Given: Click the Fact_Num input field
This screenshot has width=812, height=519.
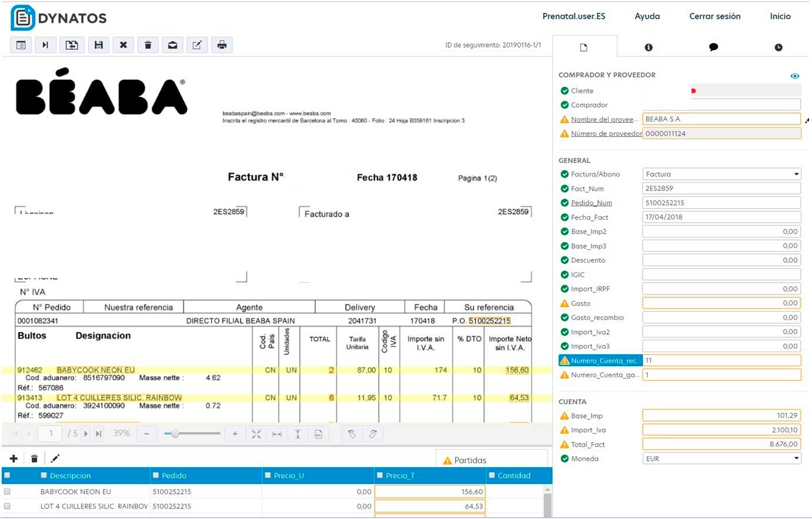Looking at the screenshot, I should (x=721, y=188).
